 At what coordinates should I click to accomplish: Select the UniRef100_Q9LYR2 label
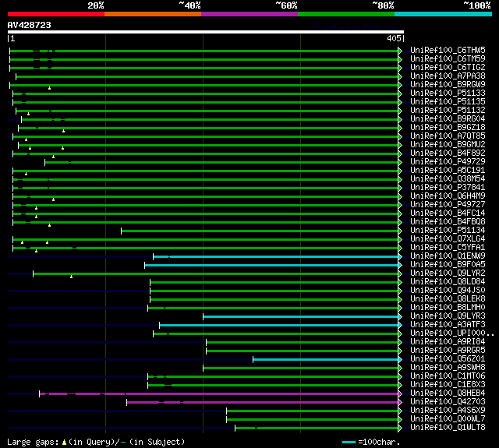coord(448,273)
